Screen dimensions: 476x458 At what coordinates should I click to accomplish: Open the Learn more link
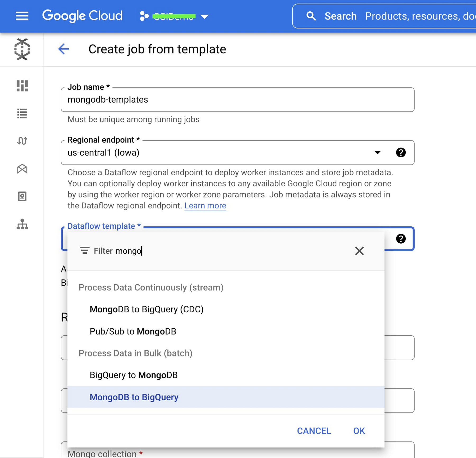click(205, 206)
